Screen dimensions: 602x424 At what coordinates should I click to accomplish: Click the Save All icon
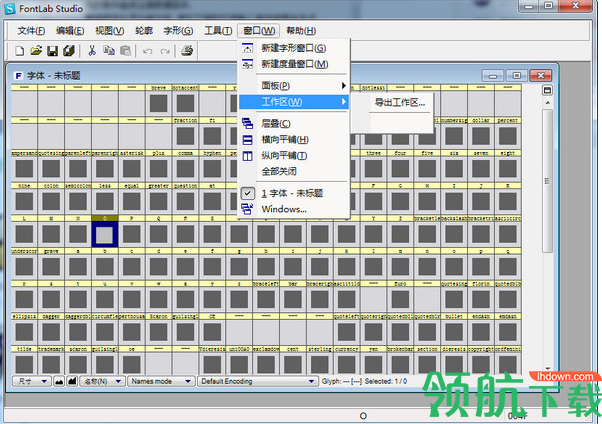click(69, 51)
